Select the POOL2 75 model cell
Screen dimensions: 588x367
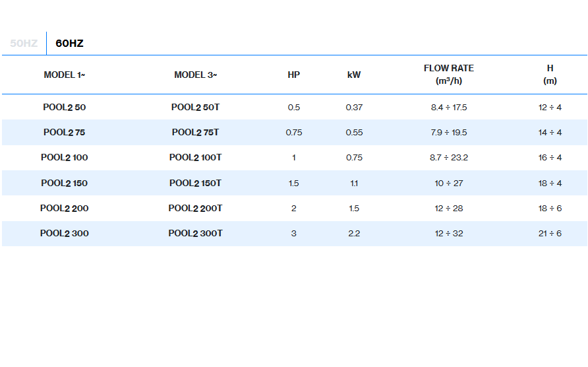[x=64, y=133]
